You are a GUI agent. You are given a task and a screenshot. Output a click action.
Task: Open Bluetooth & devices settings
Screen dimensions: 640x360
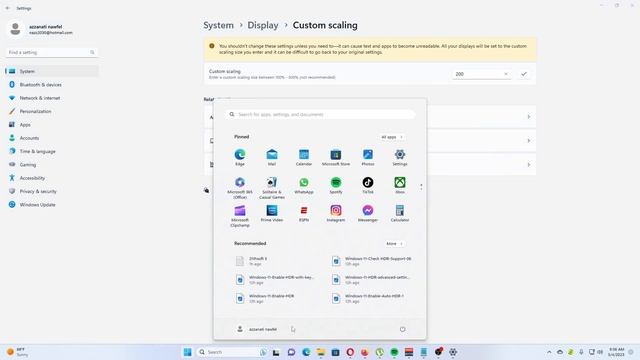click(x=52, y=84)
